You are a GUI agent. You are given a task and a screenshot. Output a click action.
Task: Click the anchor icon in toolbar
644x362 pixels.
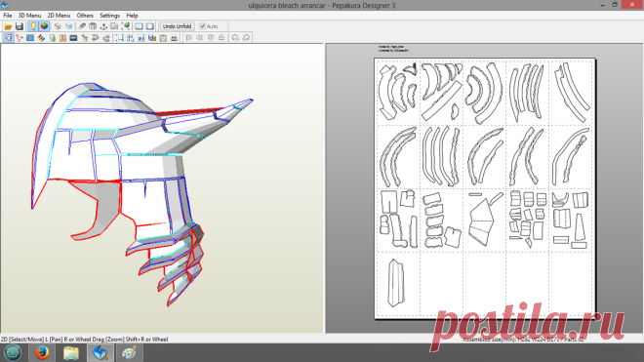(103, 26)
